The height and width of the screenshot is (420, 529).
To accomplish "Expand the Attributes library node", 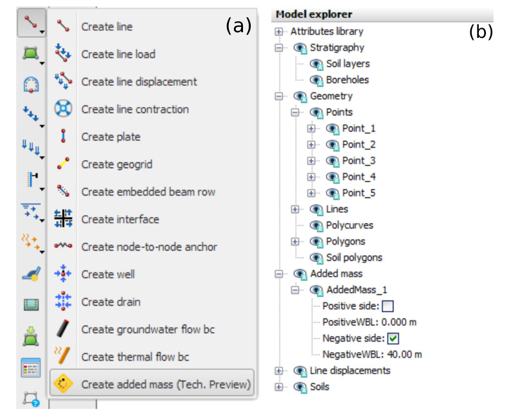I will click(x=279, y=31).
